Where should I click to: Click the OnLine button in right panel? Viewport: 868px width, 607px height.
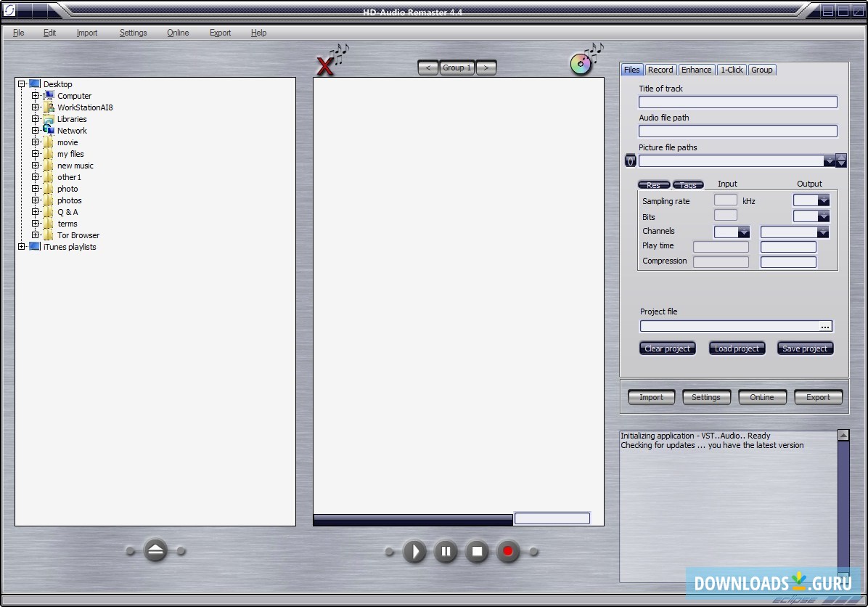pyautogui.click(x=762, y=397)
